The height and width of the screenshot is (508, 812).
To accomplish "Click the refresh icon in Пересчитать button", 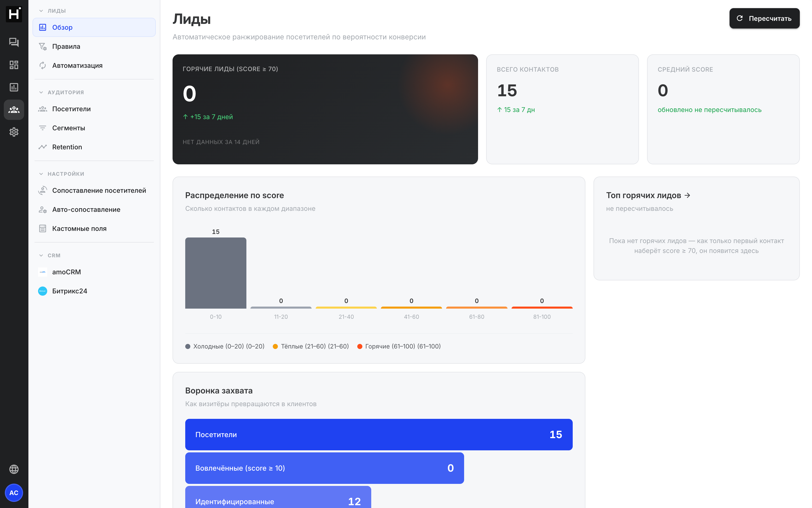I will click(739, 18).
